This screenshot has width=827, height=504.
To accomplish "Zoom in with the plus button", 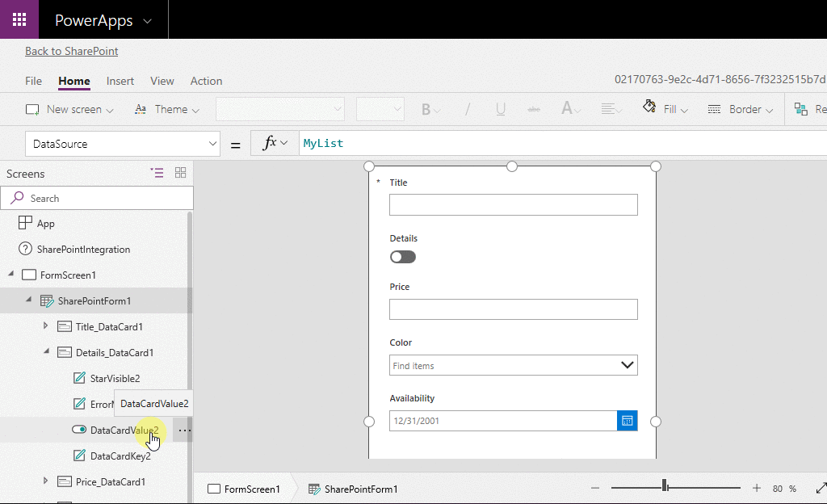I will click(756, 488).
